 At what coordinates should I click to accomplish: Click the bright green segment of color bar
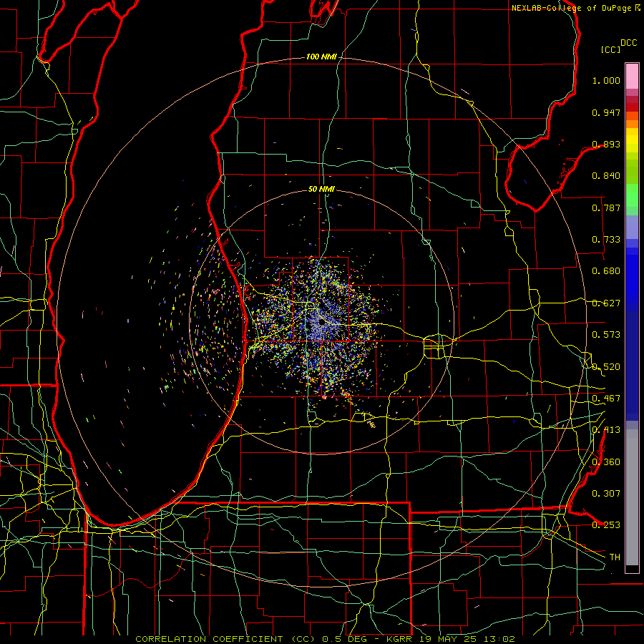click(632, 195)
